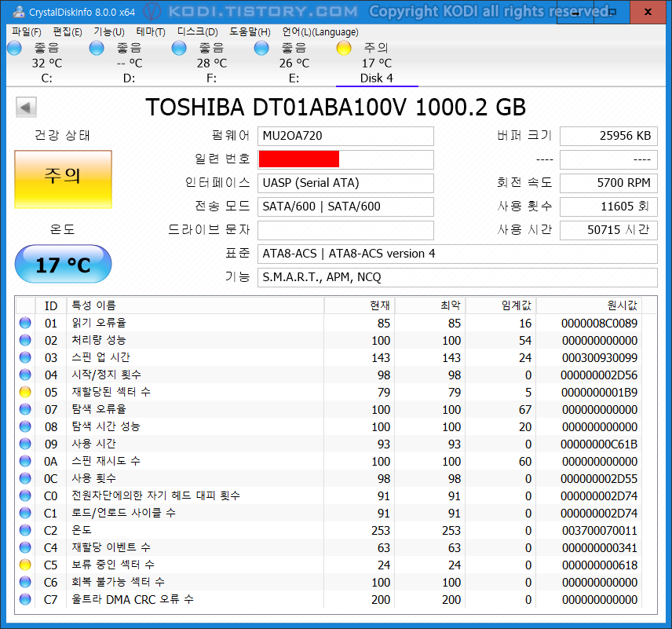Click status orb for C4 재할당 이벤트 수
The image size is (672, 629).
pyautogui.click(x=25, y=547)
